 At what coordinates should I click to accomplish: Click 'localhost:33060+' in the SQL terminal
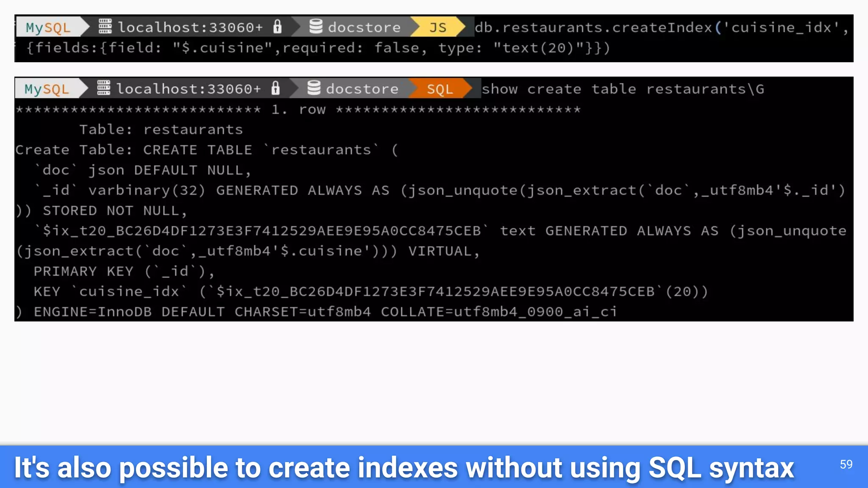pos(189,89)
